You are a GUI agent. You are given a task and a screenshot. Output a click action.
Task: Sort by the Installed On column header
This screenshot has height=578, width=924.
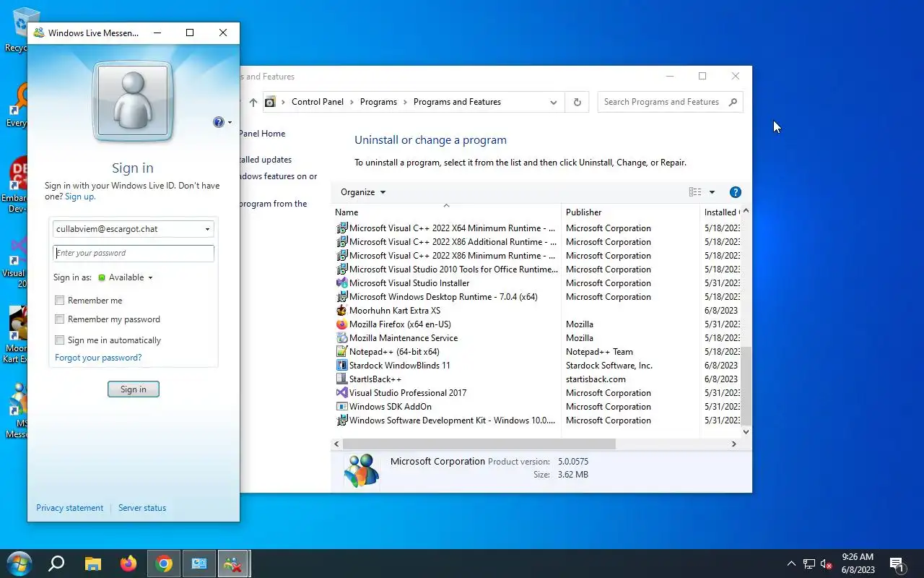pos(720,212)
